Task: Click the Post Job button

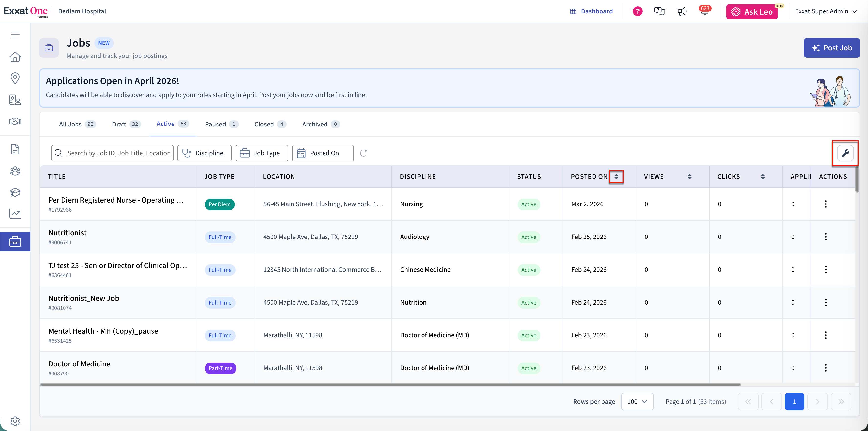Action: click(x=832, y=48)
